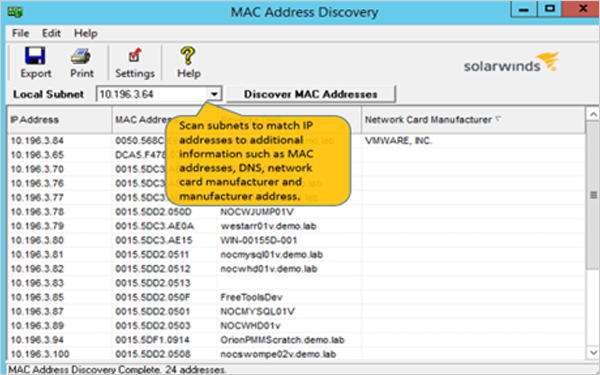Screen dimensions: 600x375
Task: Click MAC address 0015.5DC3.AE0A
Action: 154,226
